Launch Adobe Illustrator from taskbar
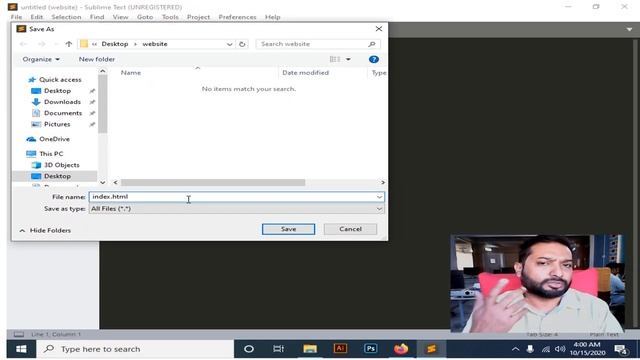Screen dimensions: 640x360 tap(340, 349)
